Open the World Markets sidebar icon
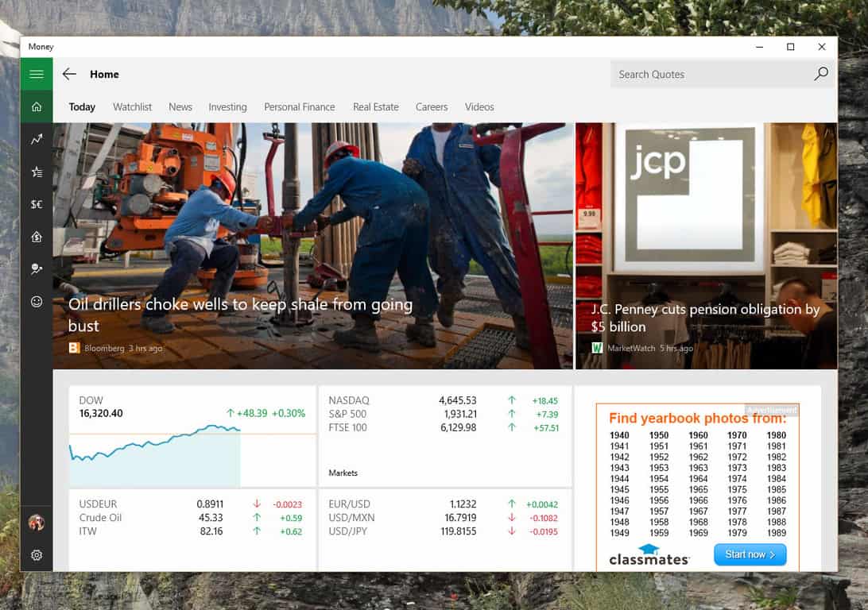Screen dimensions: 868x610 click(37, 269)
